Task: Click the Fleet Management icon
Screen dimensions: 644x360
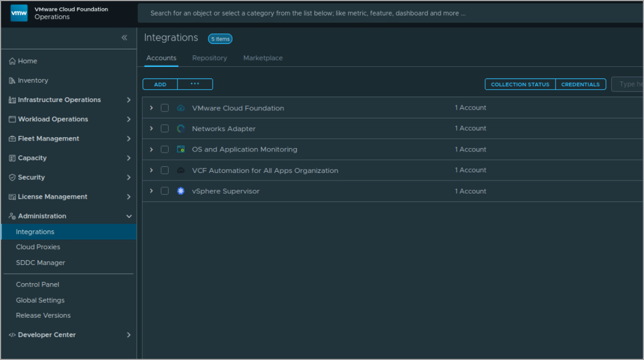Action: click(x=12, y=139)
